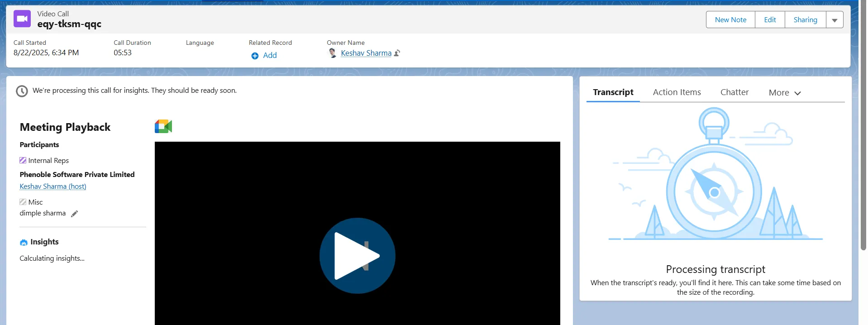Toggle the Misc legend swatch
868x325 pixels.
[x=23, y=202]
